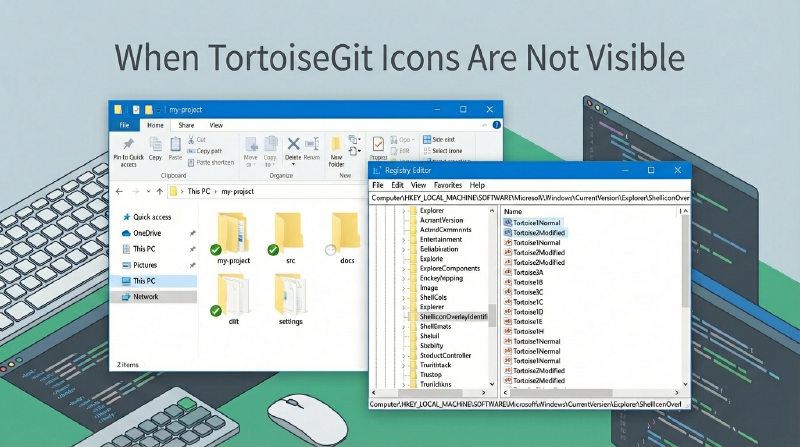800x447 pixels.
Task: Click the scissors Cut icon
Action: click(191, 139)
